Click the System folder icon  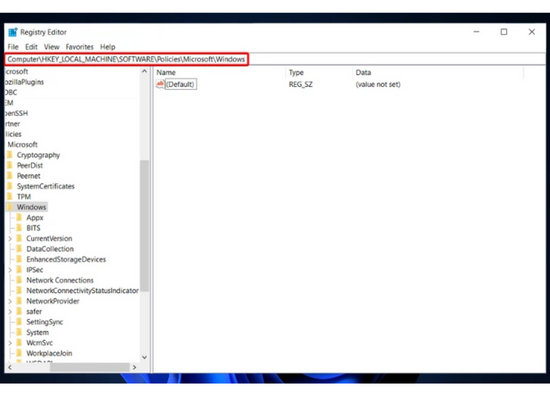tap(20, 332)
